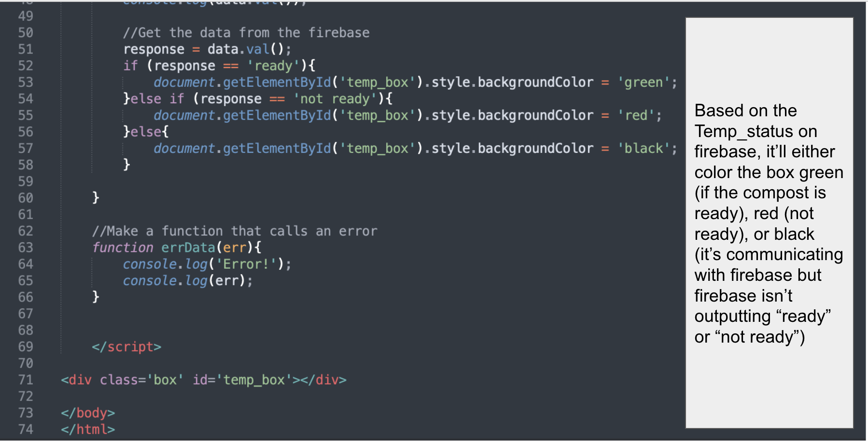Click the 'red' string on line 55
The width and height of the screenshot is (868, 442).
(x=636, y=115)
